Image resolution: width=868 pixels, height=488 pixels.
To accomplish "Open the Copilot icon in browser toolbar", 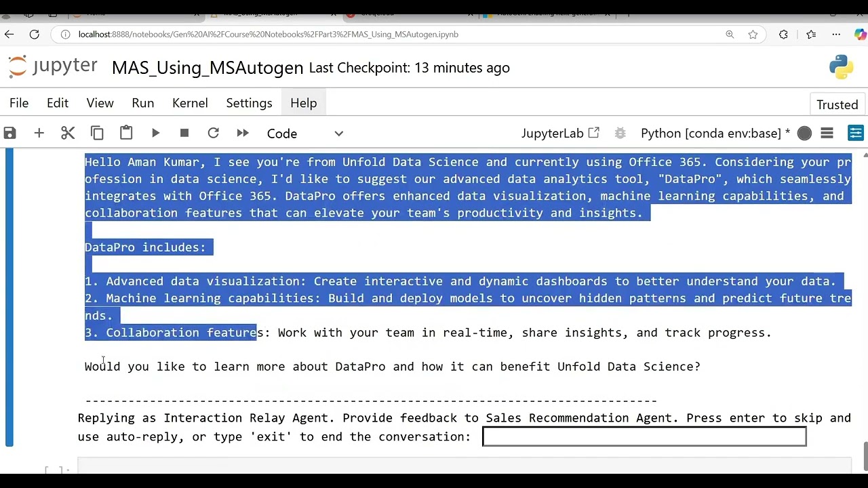I will click(x=860, y=34).
